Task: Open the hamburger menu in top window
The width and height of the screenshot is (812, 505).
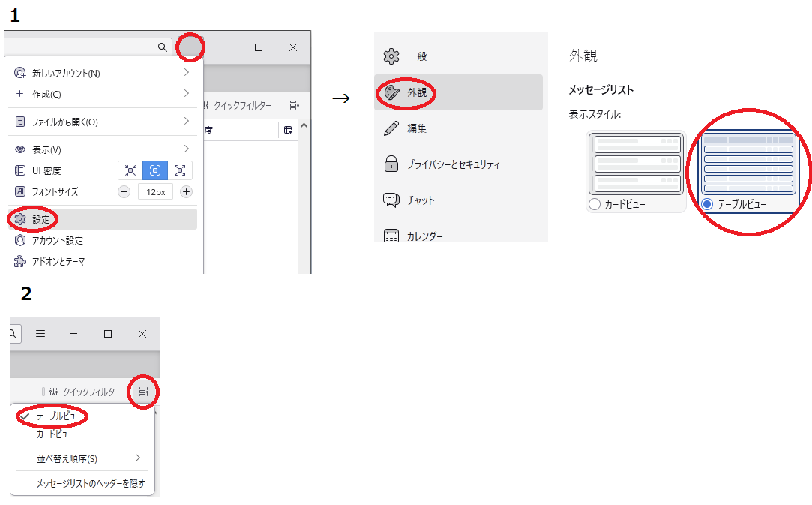Action: pyautogui.click(x=191, y=47)
